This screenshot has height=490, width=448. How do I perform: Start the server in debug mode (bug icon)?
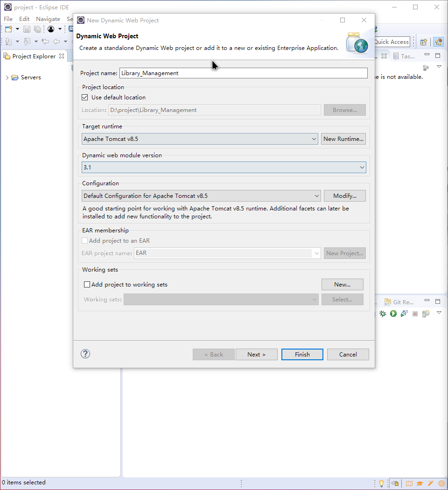383,314
